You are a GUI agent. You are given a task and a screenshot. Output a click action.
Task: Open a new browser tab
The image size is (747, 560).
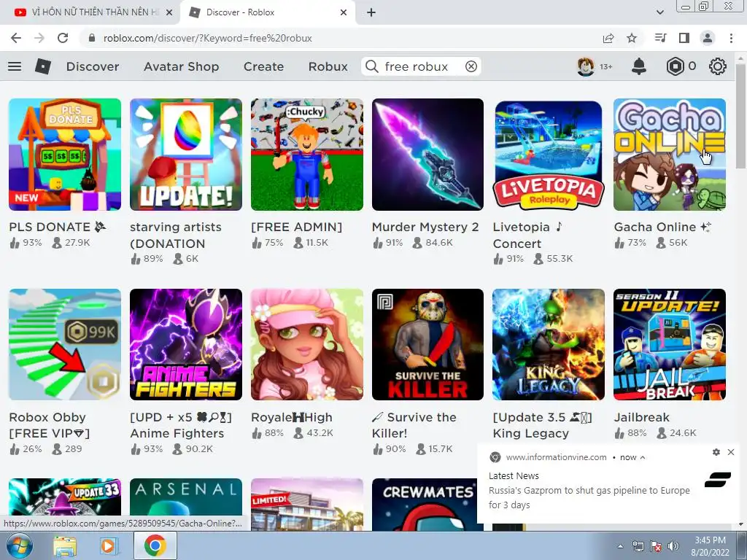click(371, 12)
